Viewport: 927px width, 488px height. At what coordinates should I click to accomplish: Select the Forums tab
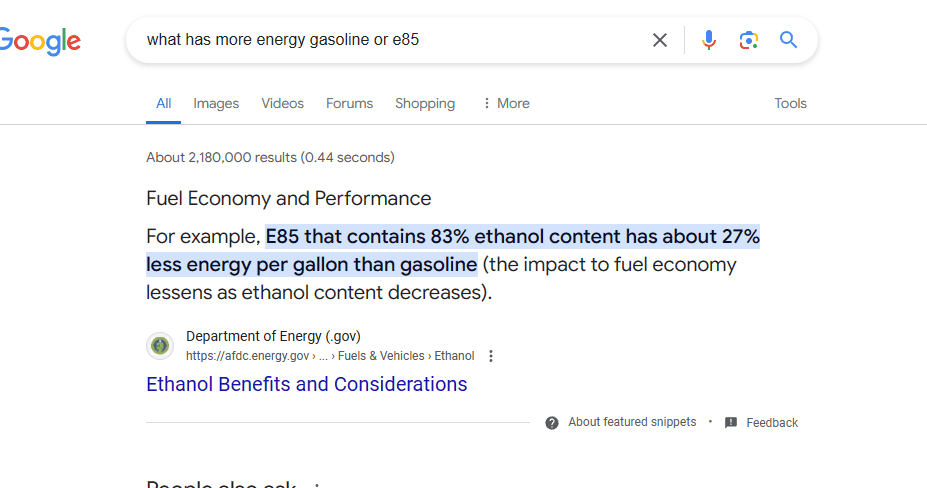click(x=349, y=104)
